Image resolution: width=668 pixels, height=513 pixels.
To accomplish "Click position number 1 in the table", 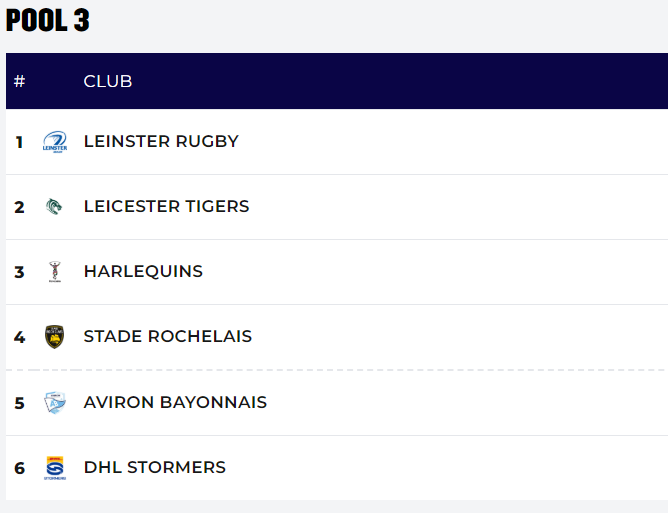I will [19, 142].
